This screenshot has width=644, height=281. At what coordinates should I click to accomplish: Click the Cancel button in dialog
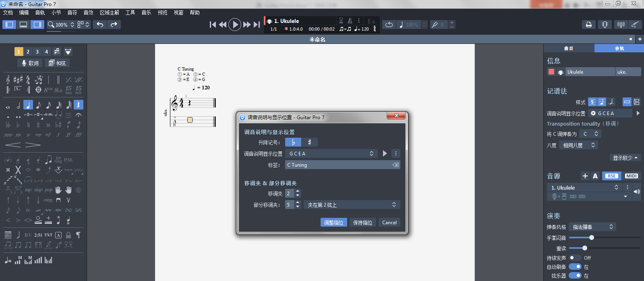[x=389, y=223]
